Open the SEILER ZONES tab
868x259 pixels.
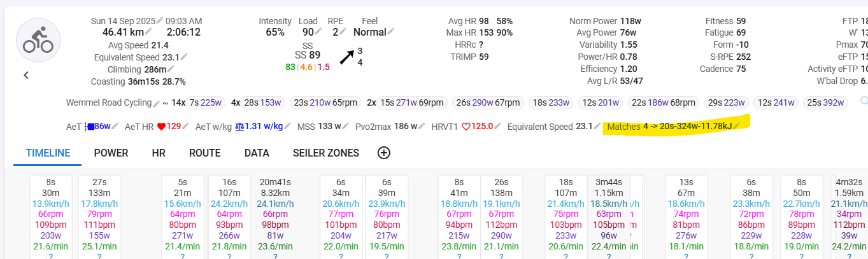326,153
